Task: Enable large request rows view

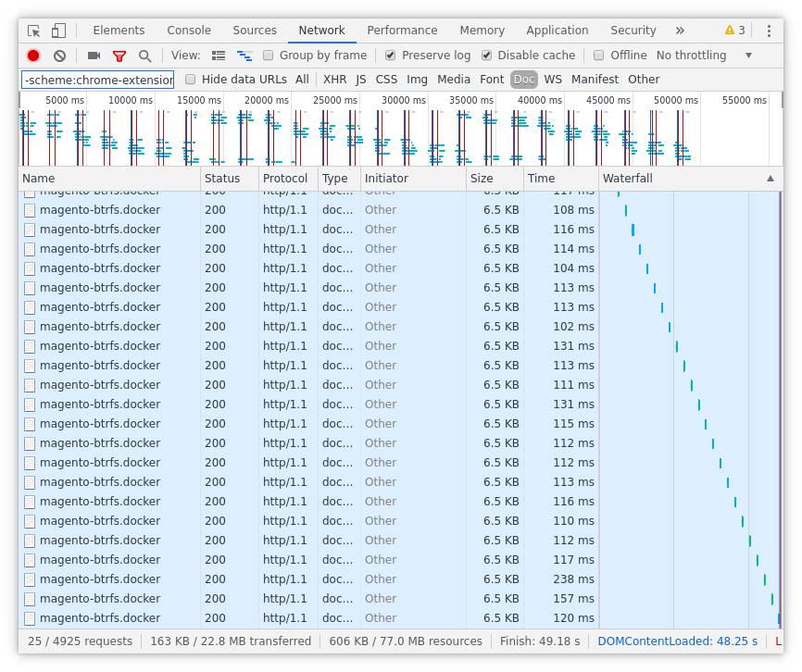Action: (x=219, y=55)
